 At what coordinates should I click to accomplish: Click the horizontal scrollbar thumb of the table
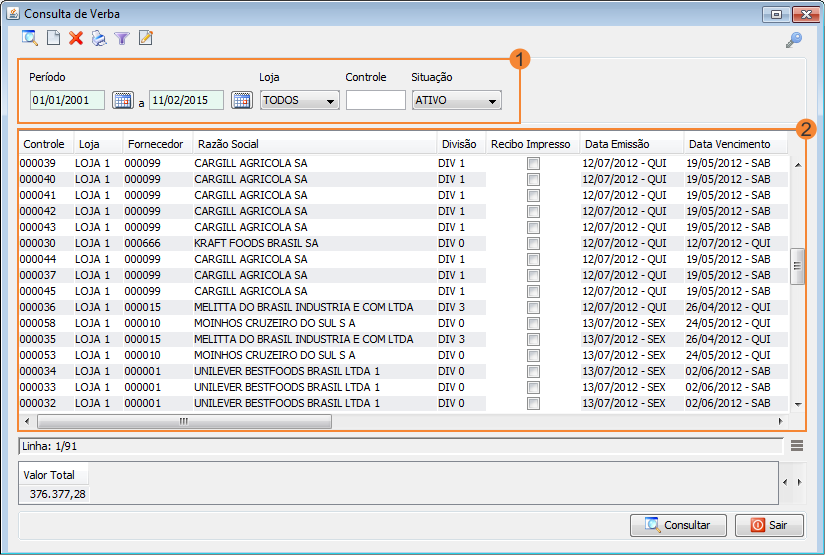pyautogui.click(x=184, y=421)
